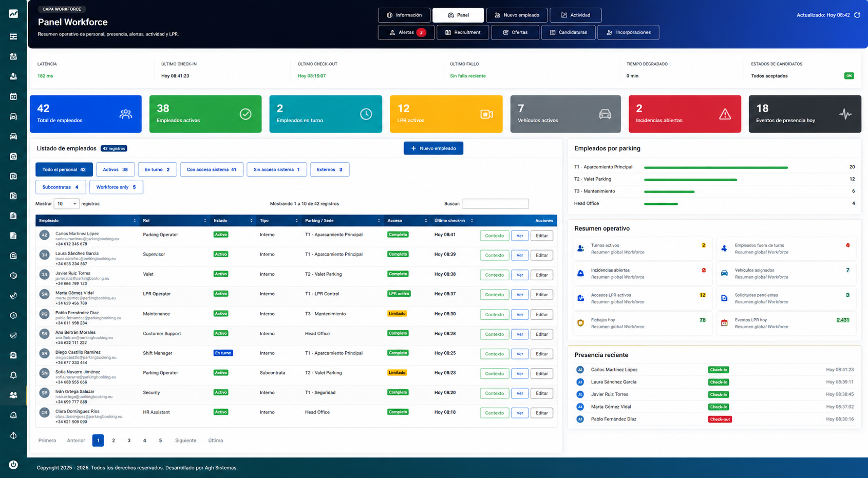Screen dimensions: 868x478
Task: Click the T2 - Valet Parking progress bar
Action: pyautogui.click(x=690, y=180)
